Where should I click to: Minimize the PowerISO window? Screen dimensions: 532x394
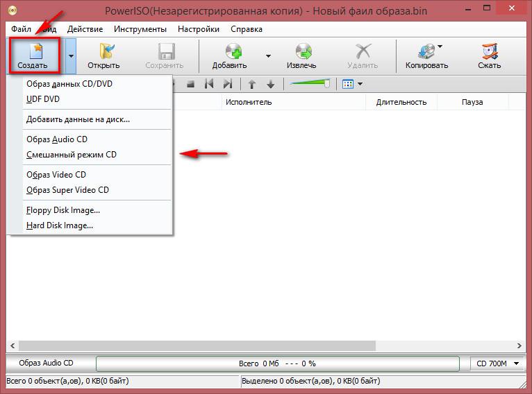pyautogui.click(x=468, y=9)
